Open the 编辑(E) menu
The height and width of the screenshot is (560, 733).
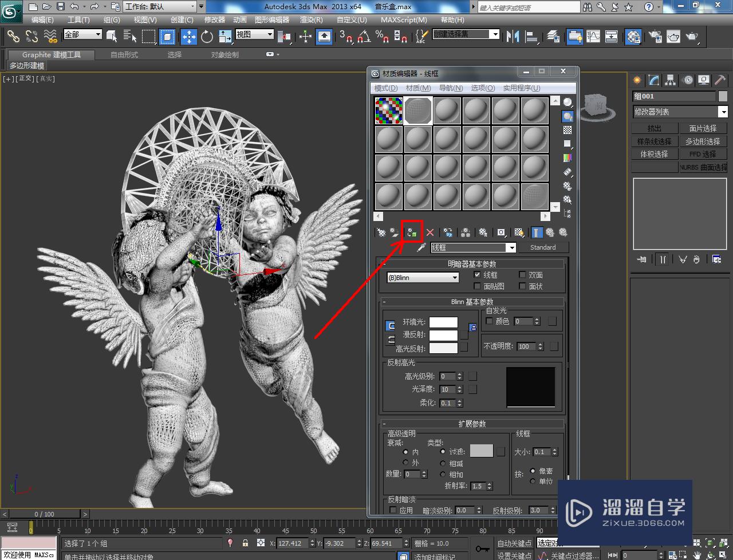click(42, 19)
